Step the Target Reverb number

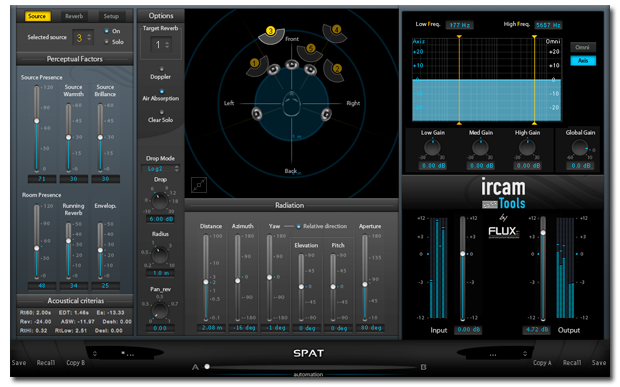click(167, 45)
